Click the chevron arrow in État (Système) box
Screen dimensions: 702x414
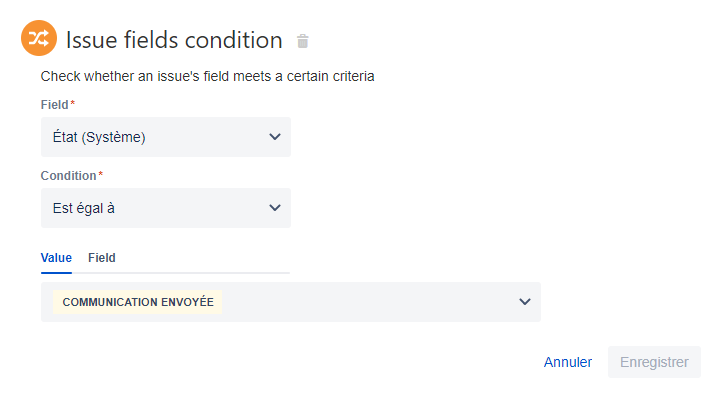coord(275,137)
